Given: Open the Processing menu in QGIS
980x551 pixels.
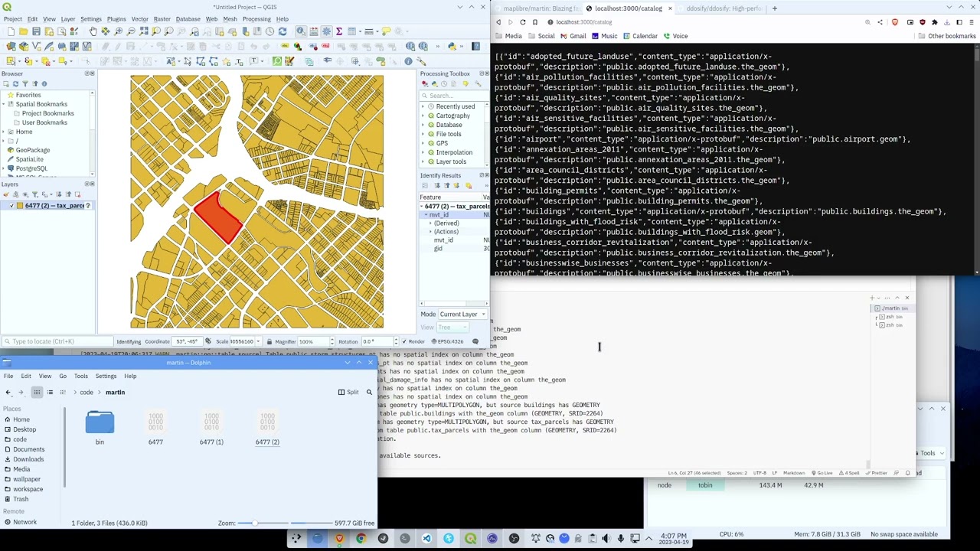Looking at the screenshot, I should point(256,19).
